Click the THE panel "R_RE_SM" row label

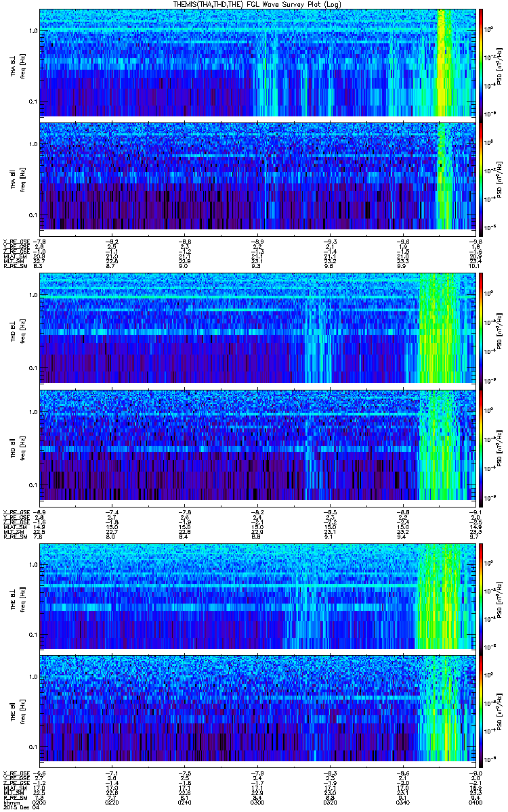point(14,797)
